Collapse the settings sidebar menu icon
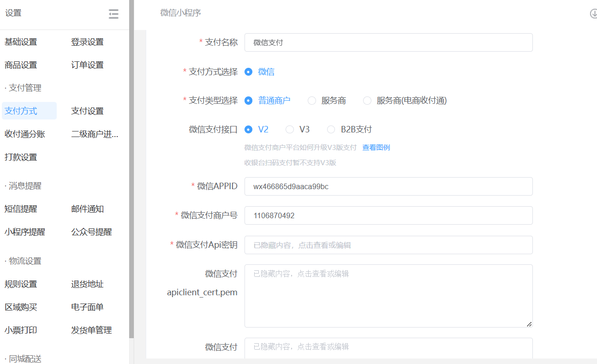The width and height of the screenshot is (597, 364). click(x=113, y=14)
